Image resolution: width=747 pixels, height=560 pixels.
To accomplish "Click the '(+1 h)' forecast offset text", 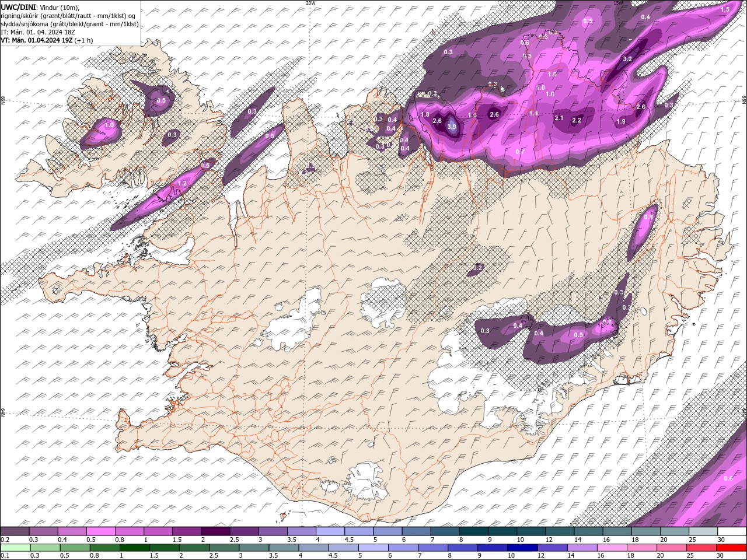I will 85,40.
